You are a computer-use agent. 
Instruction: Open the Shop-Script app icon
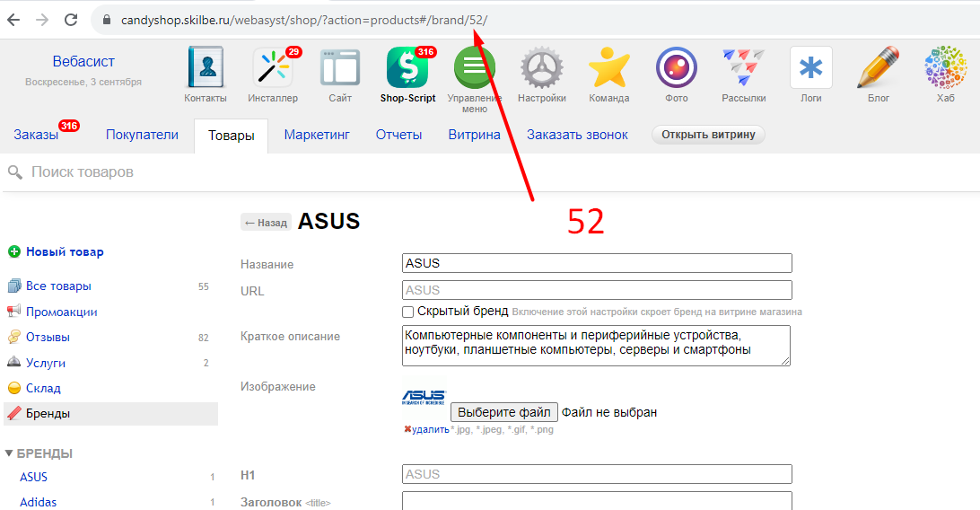(x=407, y=69)
